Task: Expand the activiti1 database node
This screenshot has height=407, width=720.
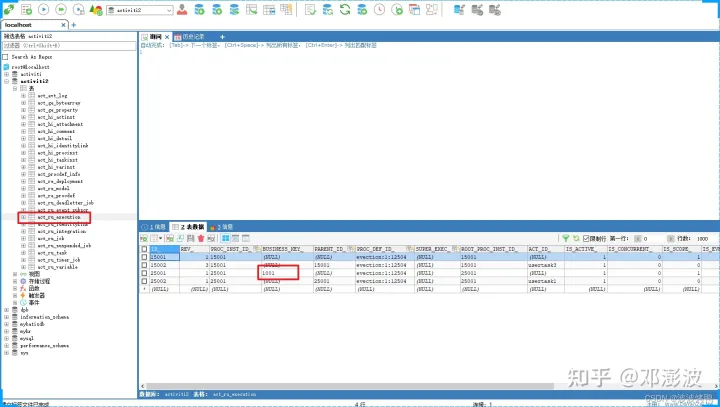Action: click(x=6, y=73)
